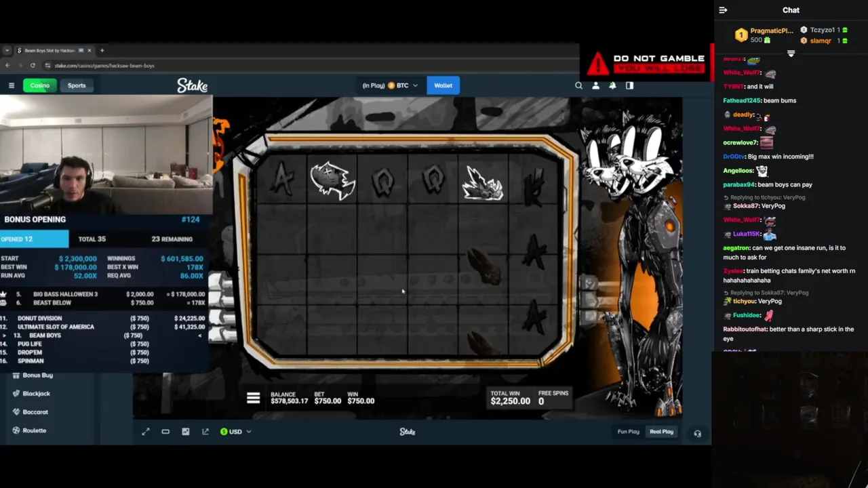Image resolution: width=868 pixels, height=488 pixels.
Task: Toggle the side panel icon in header
Action: tap(629, 85)
